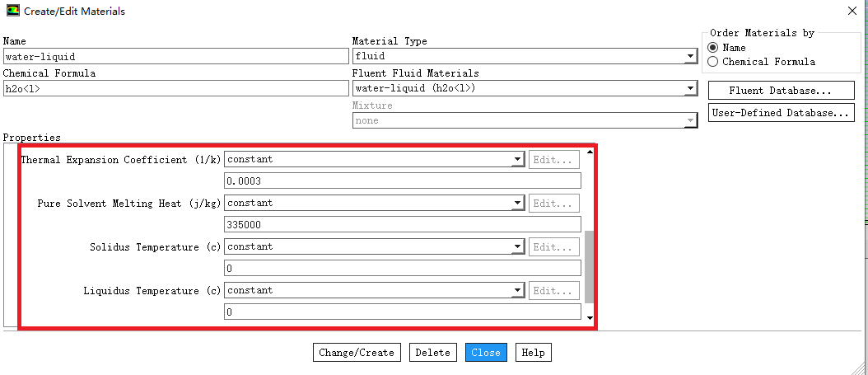
Task: Open the User-Defined Database dialog
Action: (781, 112)
